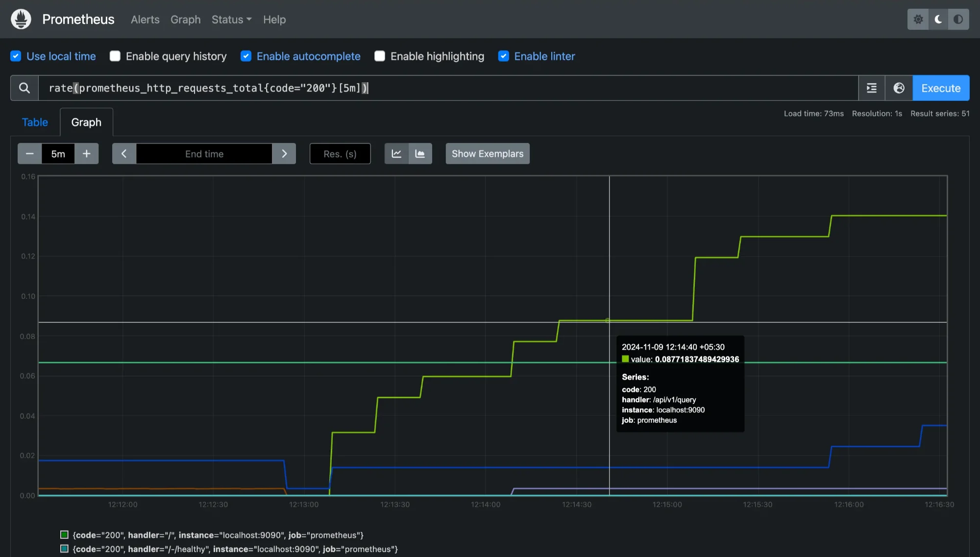Open the Alerts page

coord(145,20)
